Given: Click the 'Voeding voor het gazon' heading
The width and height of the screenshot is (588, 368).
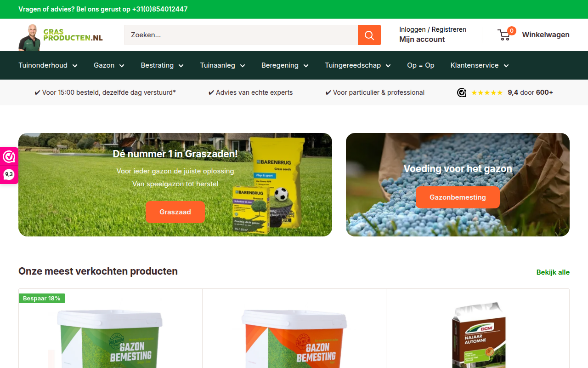Looking at the screenshot, I should tap(458, 169).
